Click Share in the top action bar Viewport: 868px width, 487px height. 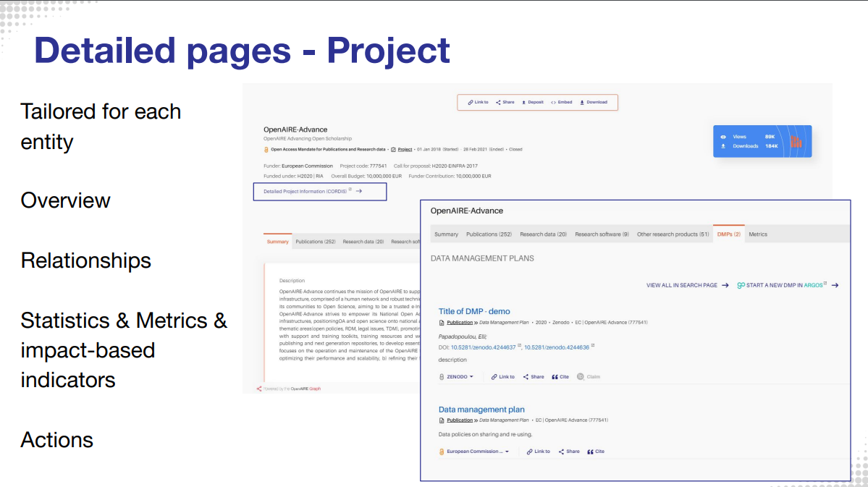[505, 102]
